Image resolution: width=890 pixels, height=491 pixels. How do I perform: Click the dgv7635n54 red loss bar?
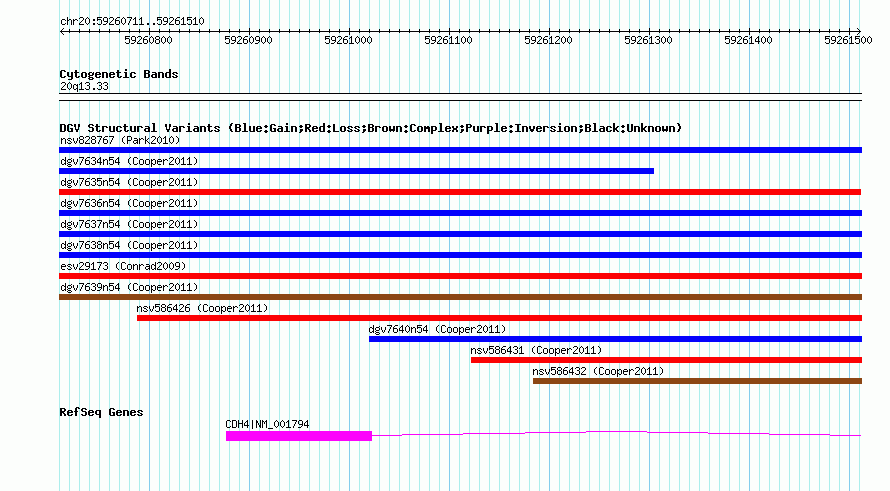(x=460, y=192)
